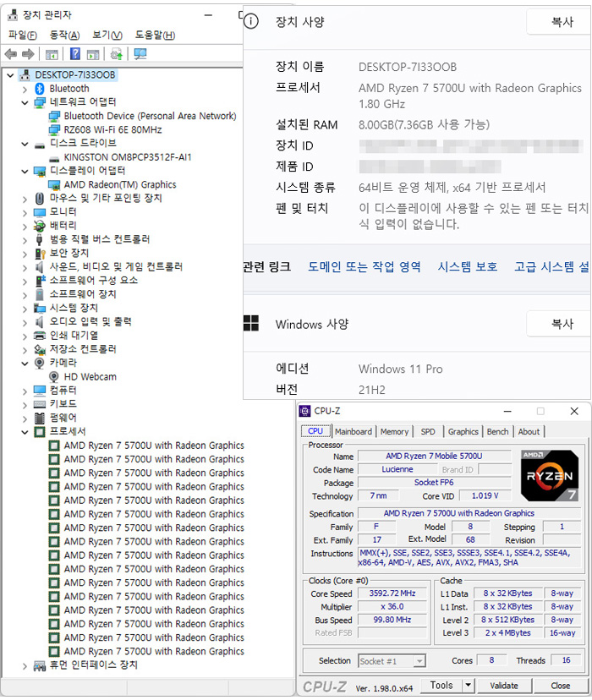Collapse the 카메라 category chevron
This screenshot has height=700, width=592.
pyautogui.click(x=25, y=364)
